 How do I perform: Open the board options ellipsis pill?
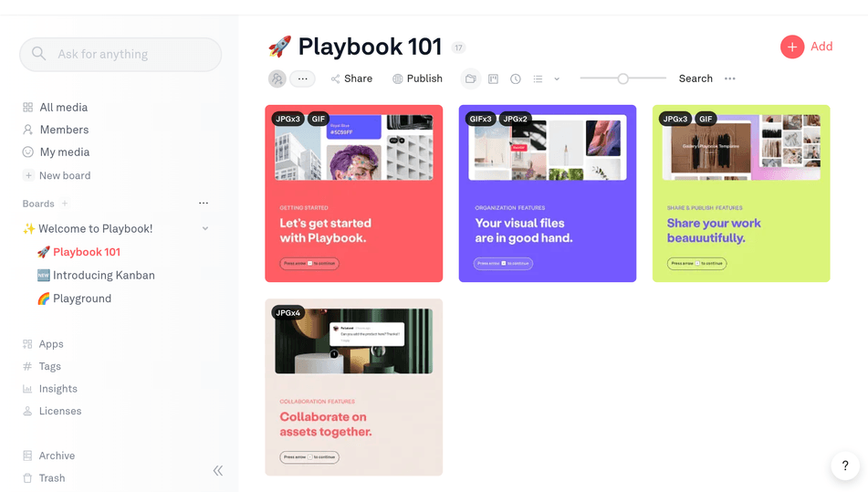point(302,79)
